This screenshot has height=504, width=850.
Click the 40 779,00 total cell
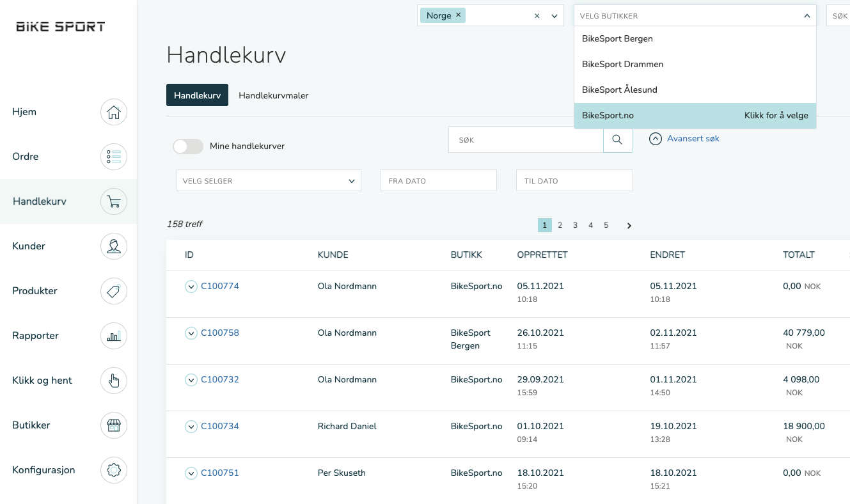pos(804,333)
